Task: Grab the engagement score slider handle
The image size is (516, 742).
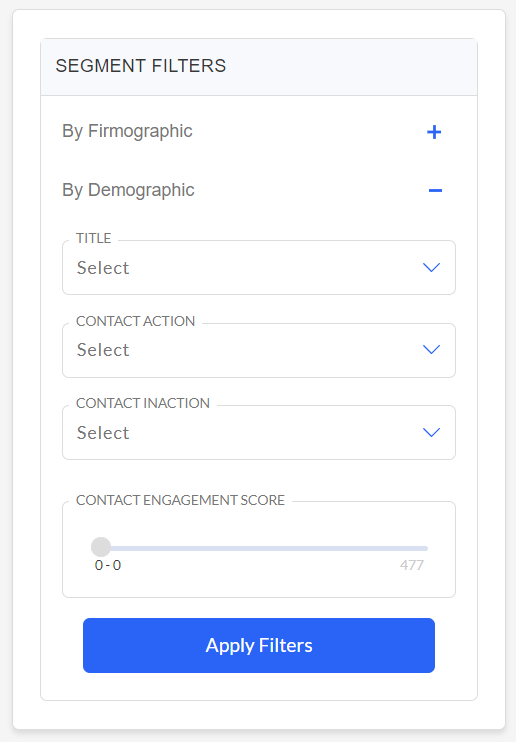Action: (101, 547)
